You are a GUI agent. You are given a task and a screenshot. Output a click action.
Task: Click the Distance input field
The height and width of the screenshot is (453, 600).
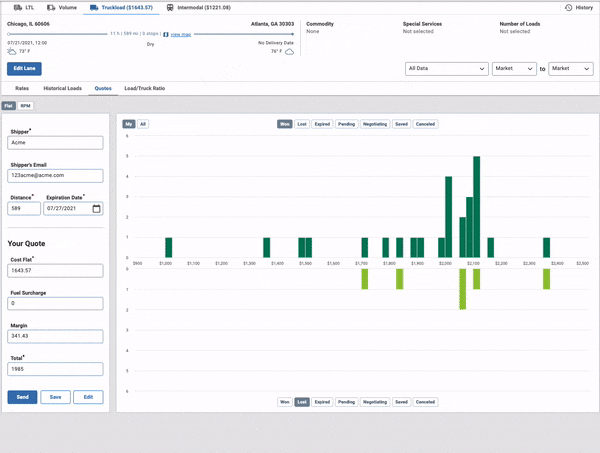(x=24, y=209)
